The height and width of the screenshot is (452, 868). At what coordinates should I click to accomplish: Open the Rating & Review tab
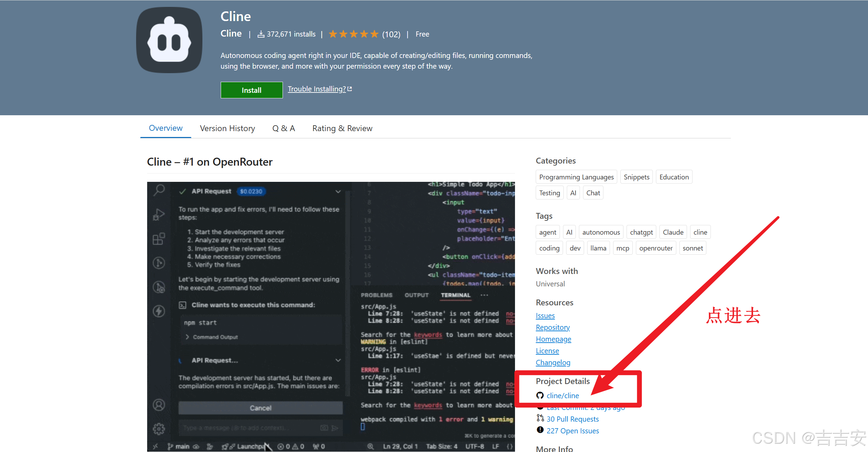click(x=342, y=128)
